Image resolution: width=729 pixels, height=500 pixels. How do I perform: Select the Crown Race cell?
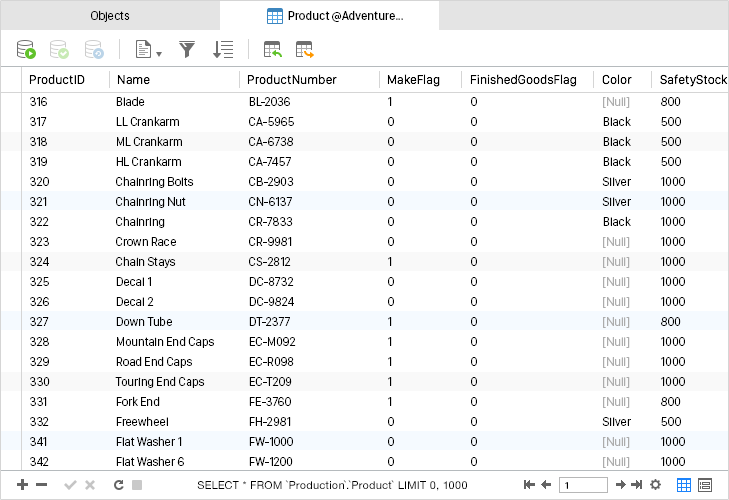pyautogui.click(x=146, y=242)
